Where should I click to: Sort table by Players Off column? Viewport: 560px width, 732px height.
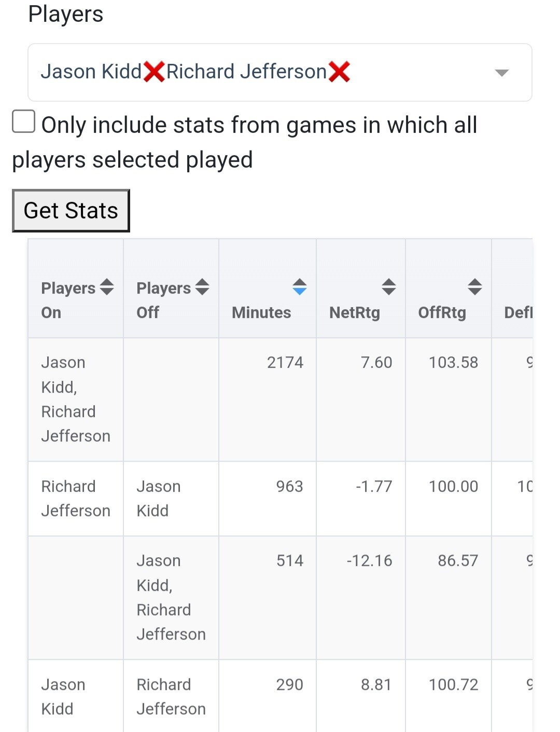(202, 287)
